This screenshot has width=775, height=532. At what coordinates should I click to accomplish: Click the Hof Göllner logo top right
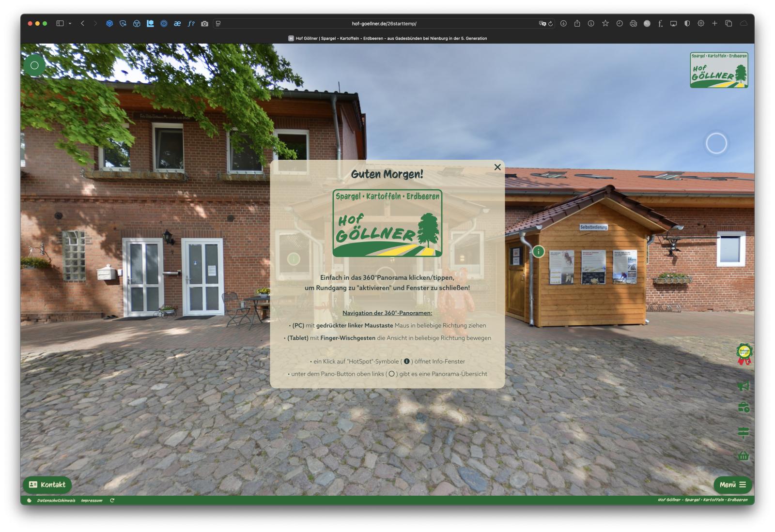(x=719, y=70)
